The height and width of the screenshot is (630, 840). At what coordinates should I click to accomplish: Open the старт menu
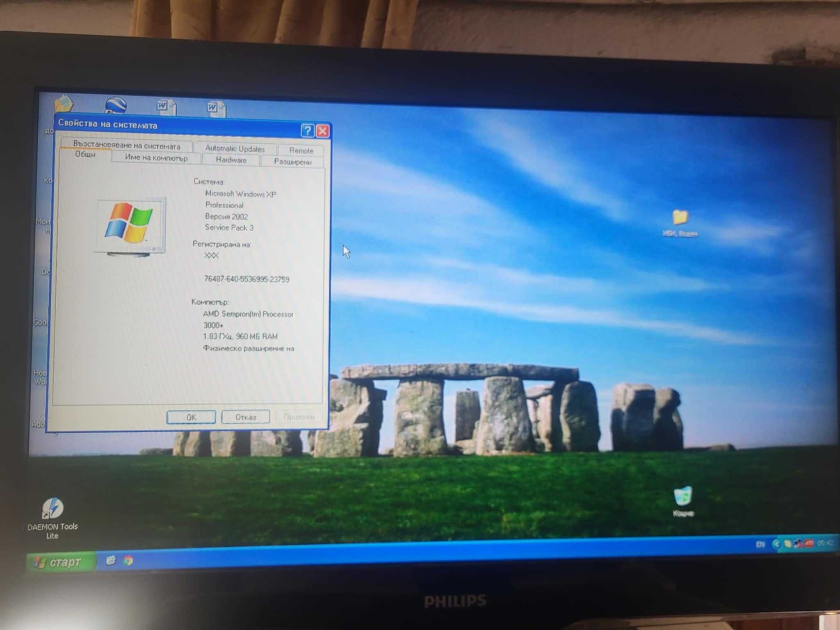click(x=61, y=562)
